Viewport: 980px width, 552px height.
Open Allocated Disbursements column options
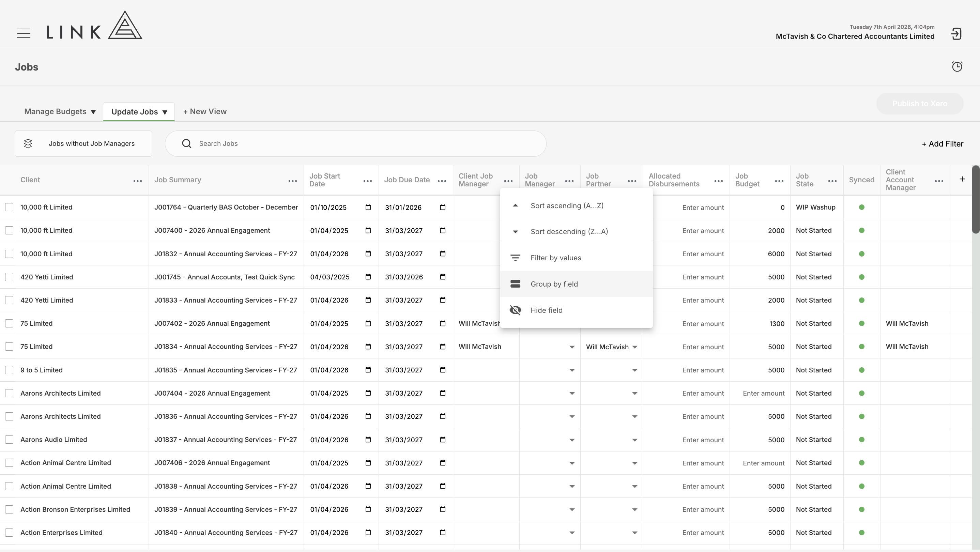pos(719,181)
